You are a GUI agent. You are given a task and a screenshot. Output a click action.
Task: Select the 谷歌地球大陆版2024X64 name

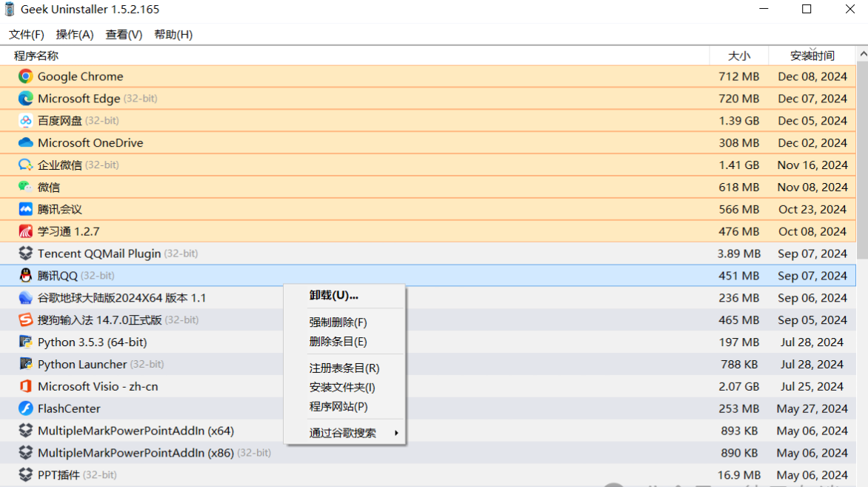pos(121,297)
